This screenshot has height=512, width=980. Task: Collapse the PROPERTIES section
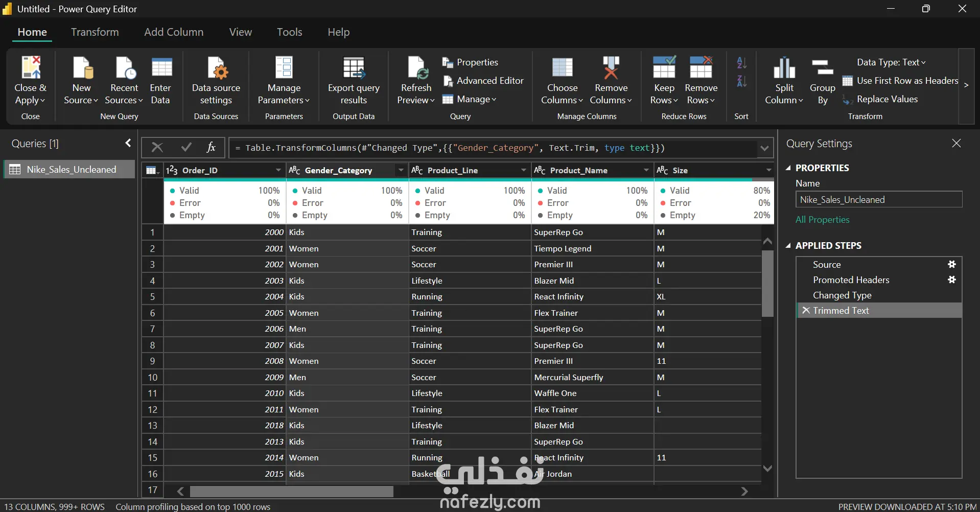(788, 168)
